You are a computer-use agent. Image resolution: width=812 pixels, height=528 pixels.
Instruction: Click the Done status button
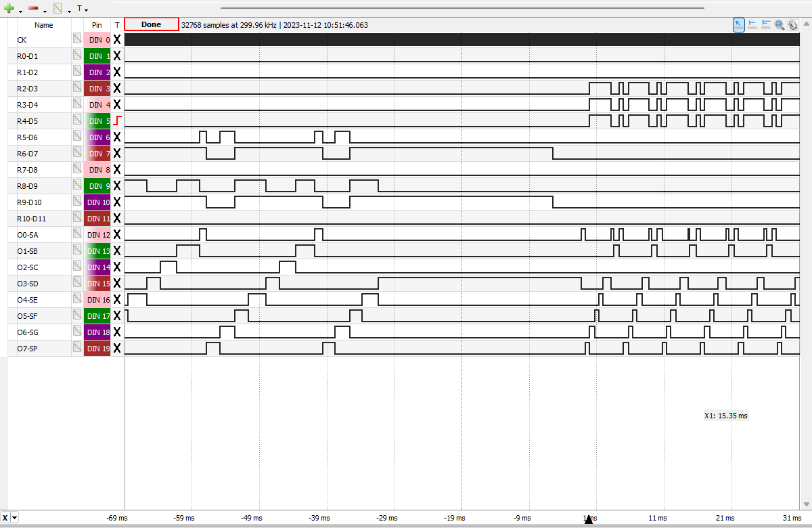tap(152, 24)
